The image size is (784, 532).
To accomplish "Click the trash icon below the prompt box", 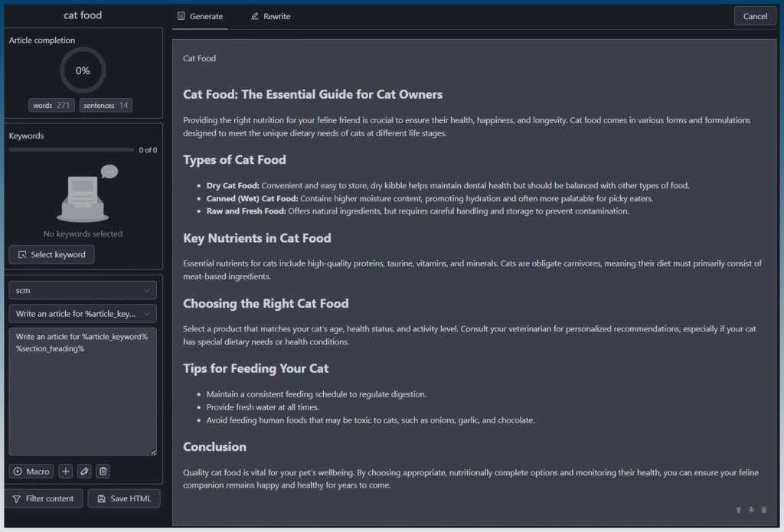I will (103, 472).
